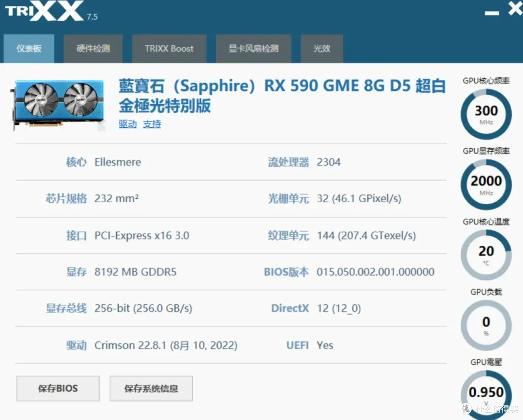Switch to the 显卡风扇检测 tab
Viewport: 523px width, 420px height.
pos(253,49)
